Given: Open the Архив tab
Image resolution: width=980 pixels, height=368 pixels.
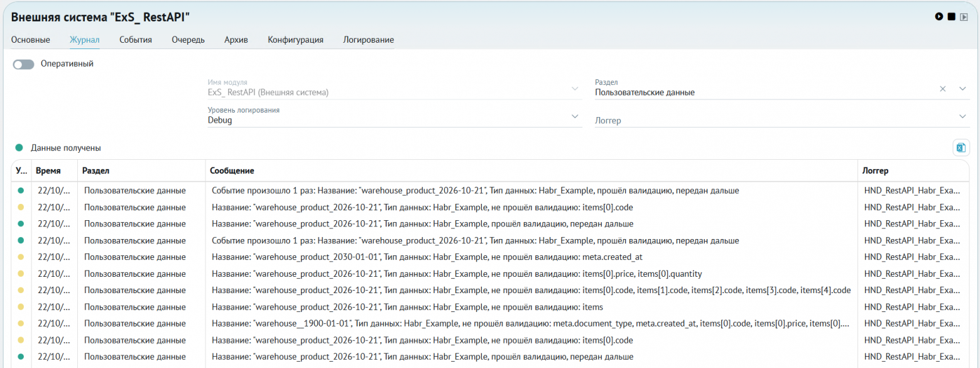Looking at the screenshot, I should click(x=236, y=40).
